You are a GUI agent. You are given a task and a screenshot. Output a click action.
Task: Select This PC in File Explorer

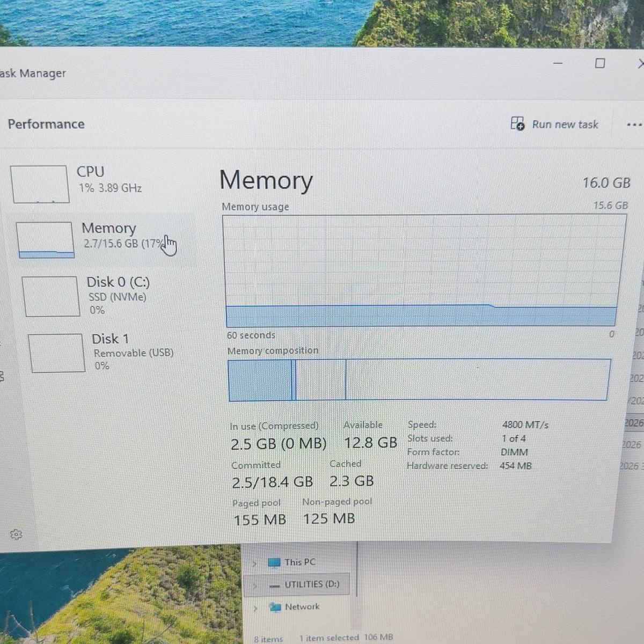[300, 562]
